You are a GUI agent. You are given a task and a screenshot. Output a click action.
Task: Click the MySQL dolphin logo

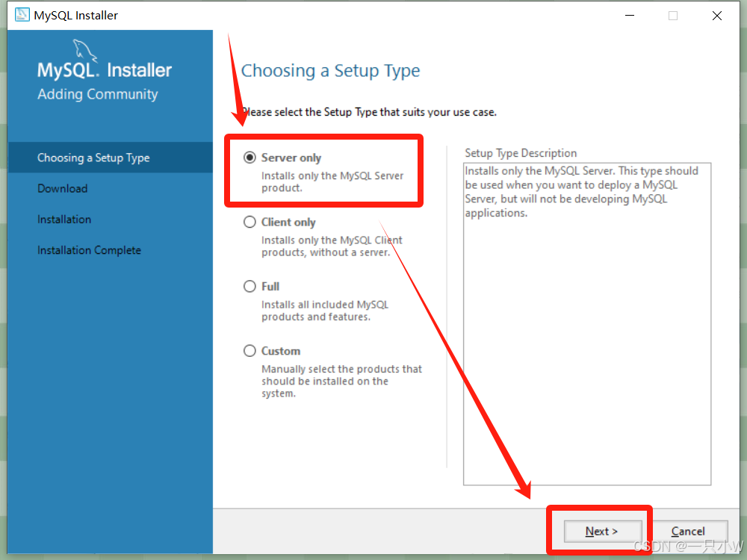(85, 51)
